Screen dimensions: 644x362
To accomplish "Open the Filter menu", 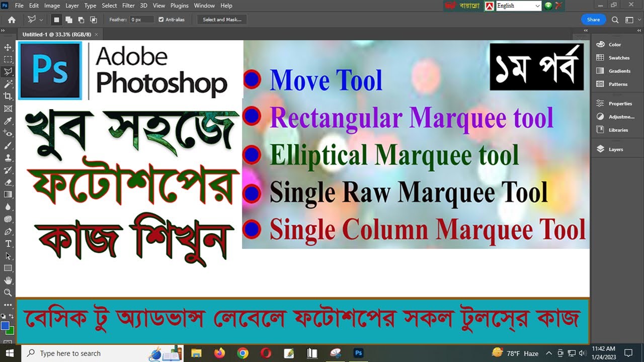I will click(128, 6).
